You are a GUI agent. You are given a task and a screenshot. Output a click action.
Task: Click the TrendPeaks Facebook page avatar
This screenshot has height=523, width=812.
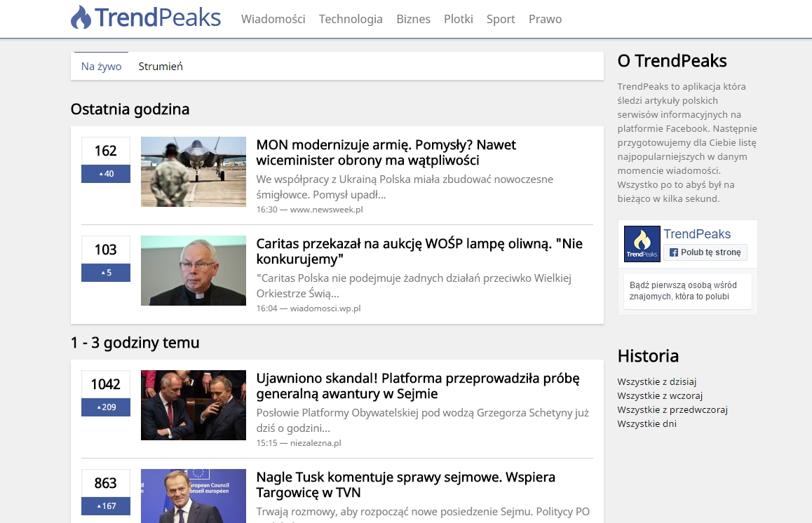[642, 244]
